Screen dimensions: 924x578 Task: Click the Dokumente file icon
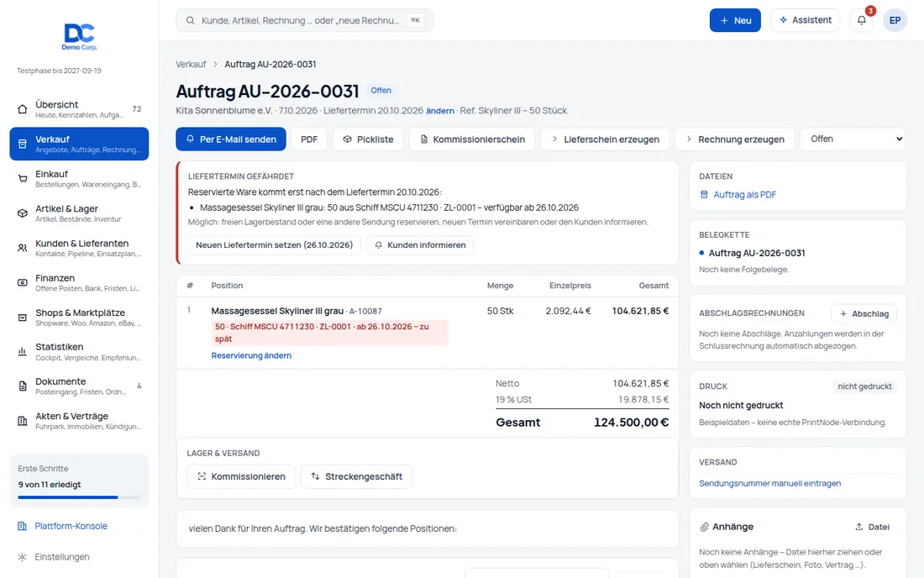pos(23,386)
